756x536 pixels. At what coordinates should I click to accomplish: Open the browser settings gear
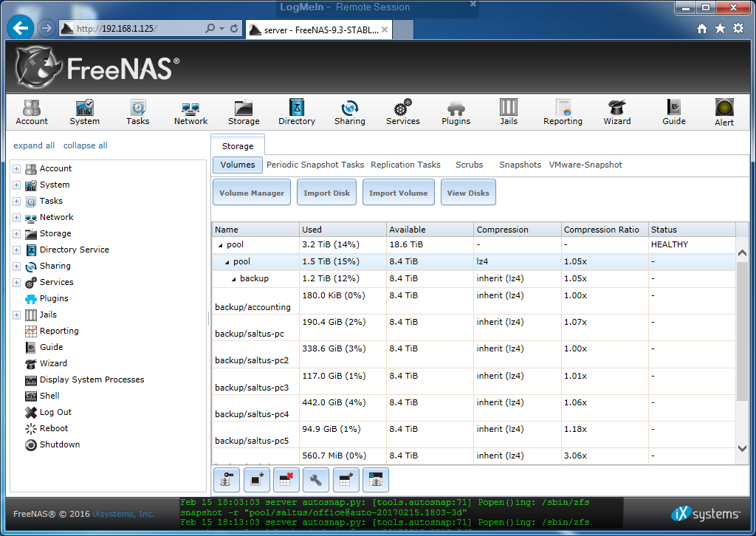click(x=738, y=29)
